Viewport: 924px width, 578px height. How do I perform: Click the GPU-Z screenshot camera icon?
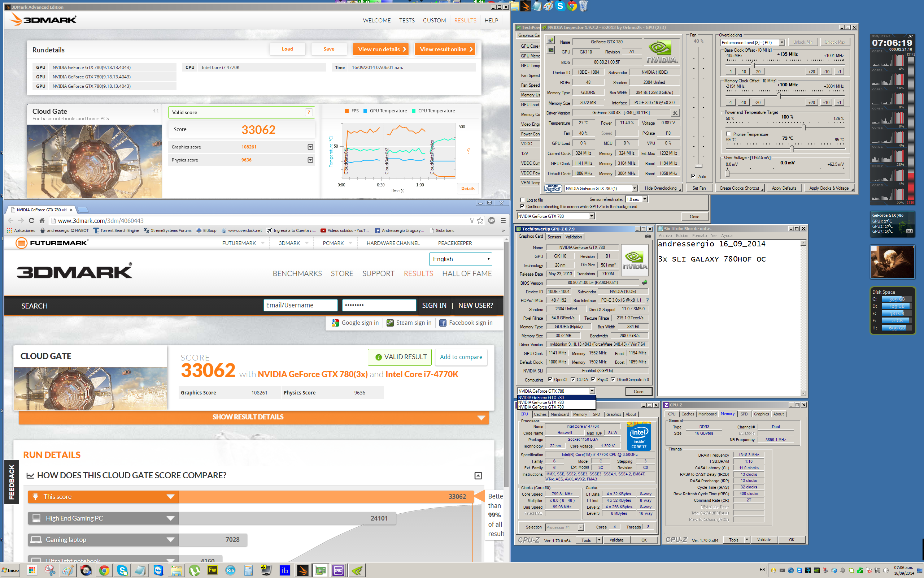(648, 236)
